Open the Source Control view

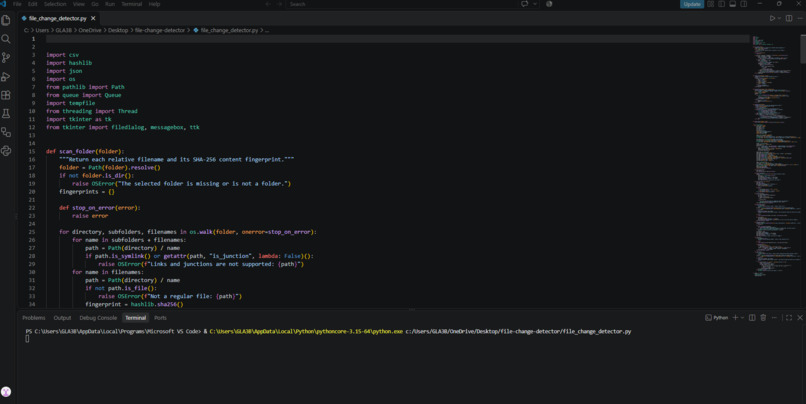coord(6,58)
